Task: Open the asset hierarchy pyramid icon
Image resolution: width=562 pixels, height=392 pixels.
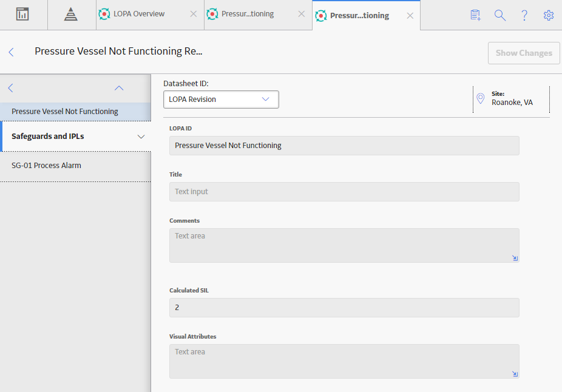Action: (70, 15)
